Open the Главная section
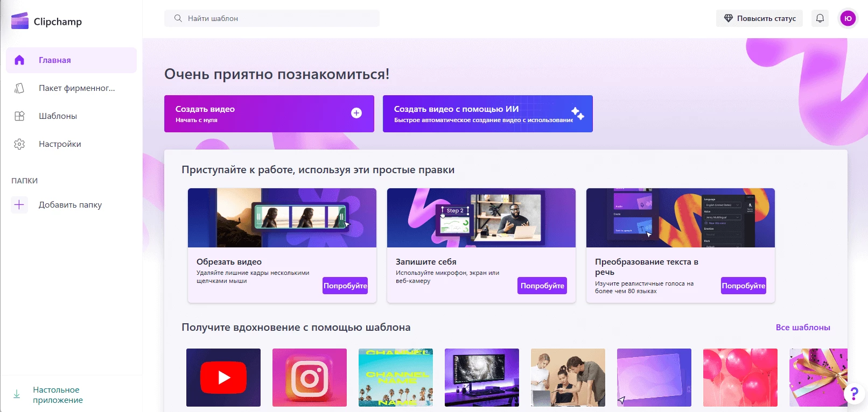 pyautogui.click(x=71, y=60)
